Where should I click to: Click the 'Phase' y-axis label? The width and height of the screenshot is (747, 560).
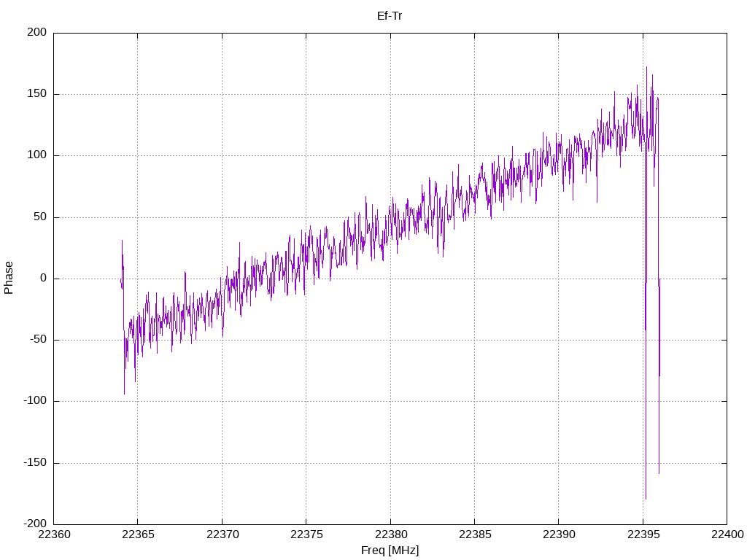click(x=9, y=278)
